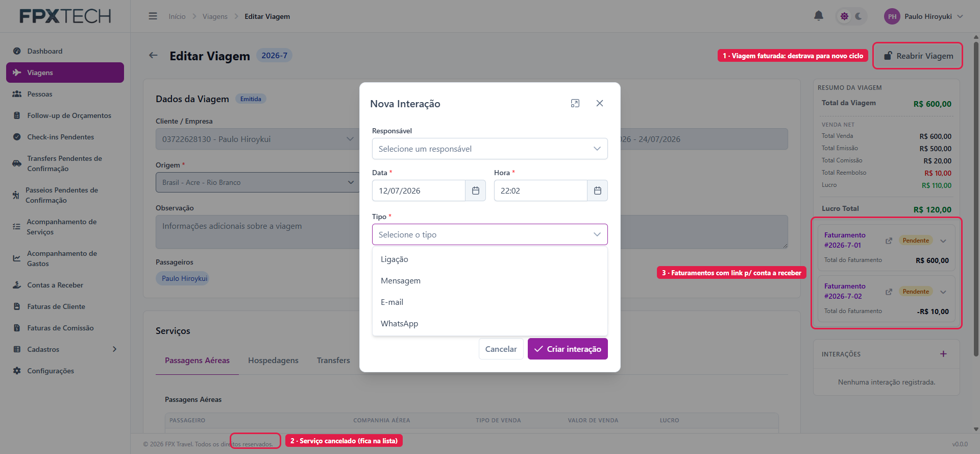Screen dimensions: 980x454
Task: Click the Cancelar button
Action: pyautogui.click(x=501, y=349)
